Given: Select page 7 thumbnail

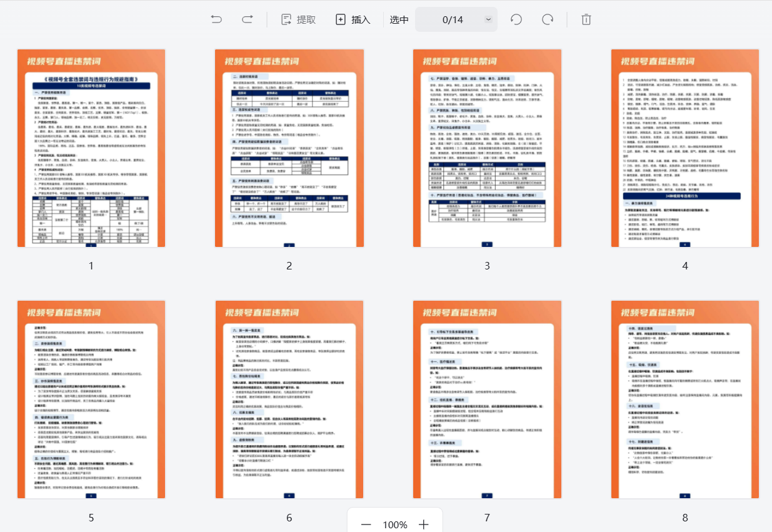Looking at the screenshot, I should coord(487,400).
